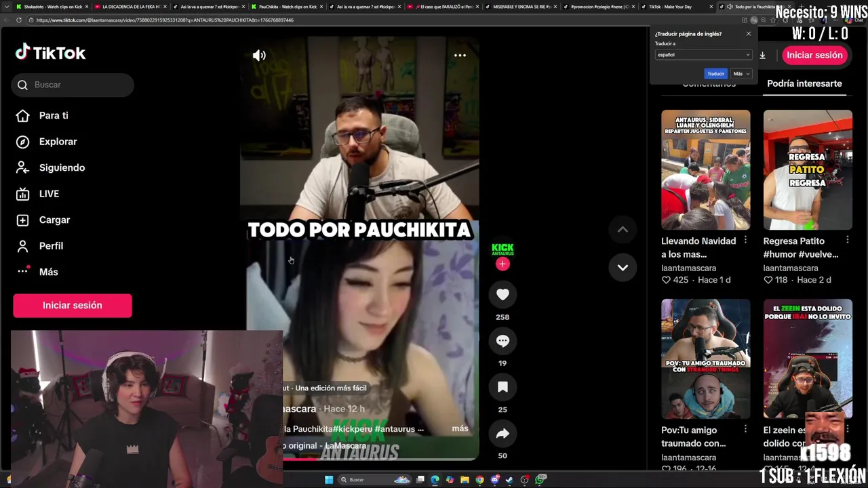This screenshot has width=868, height=488.
Task: Click 'Una edición más fácil' label
Action: [331, 388]
